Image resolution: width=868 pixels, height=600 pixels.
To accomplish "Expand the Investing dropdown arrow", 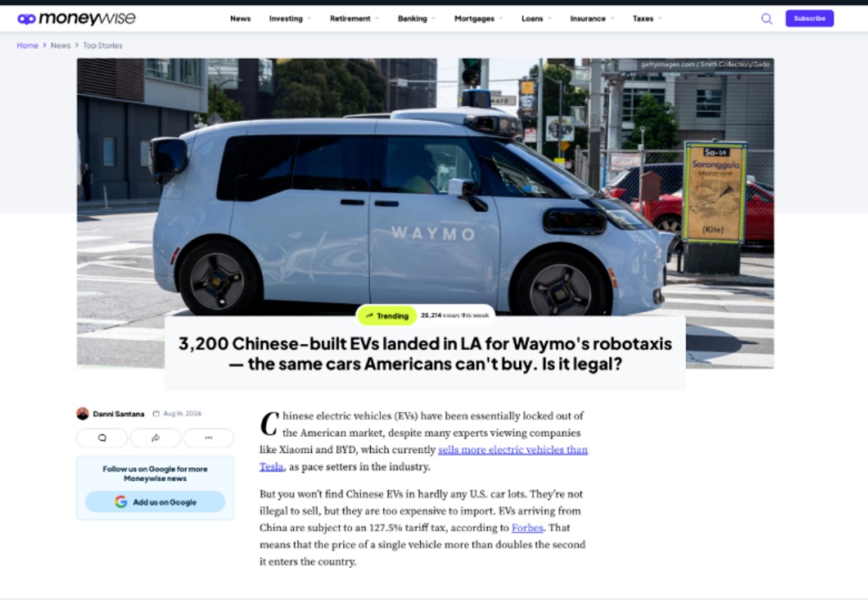I will click(309, 19).
